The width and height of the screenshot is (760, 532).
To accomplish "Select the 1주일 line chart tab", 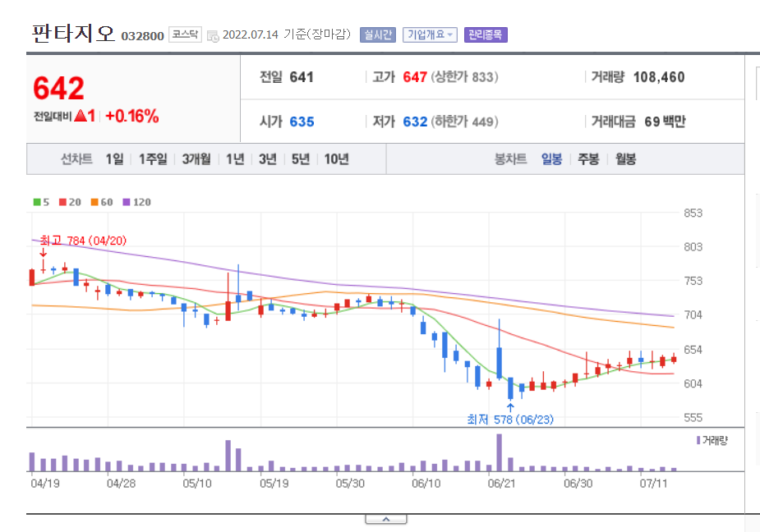I will coord(153,159).
